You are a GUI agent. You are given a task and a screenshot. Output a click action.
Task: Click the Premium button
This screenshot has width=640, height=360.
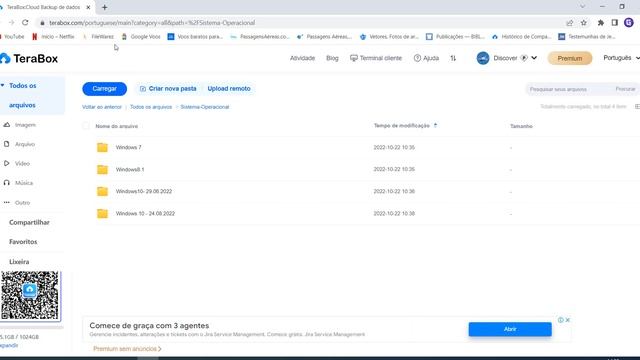pos(570,58)
